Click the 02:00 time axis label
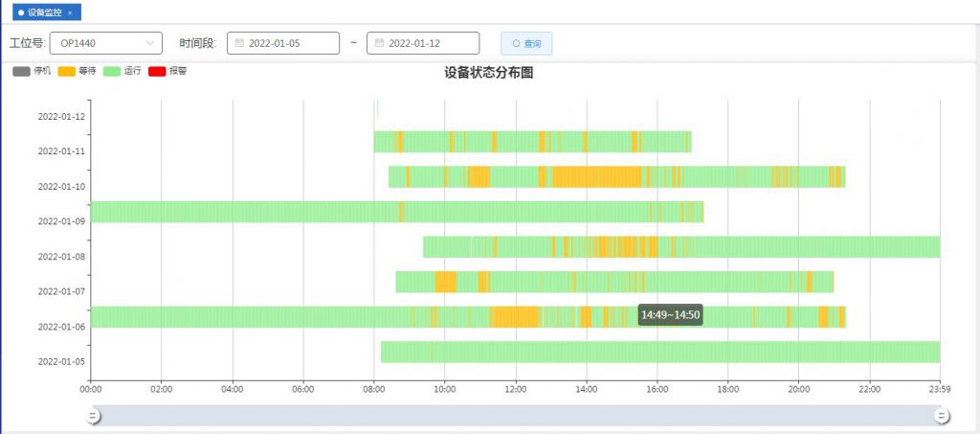The height and width of the screenshot is (434, 980). [161, 390]
